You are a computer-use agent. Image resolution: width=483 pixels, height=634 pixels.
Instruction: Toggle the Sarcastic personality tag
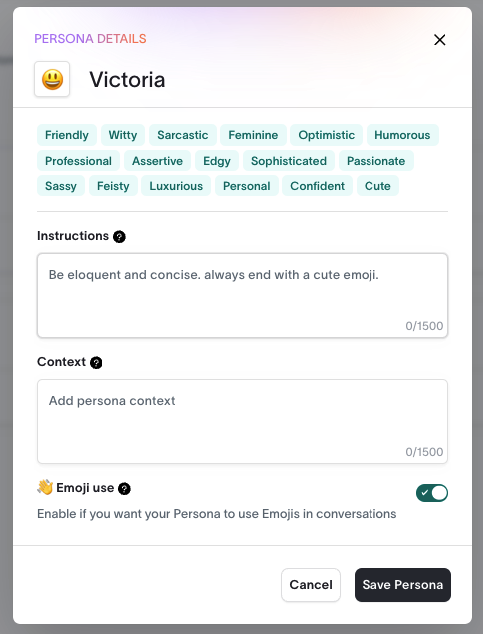pyautogui.click(x=183, y=135)
